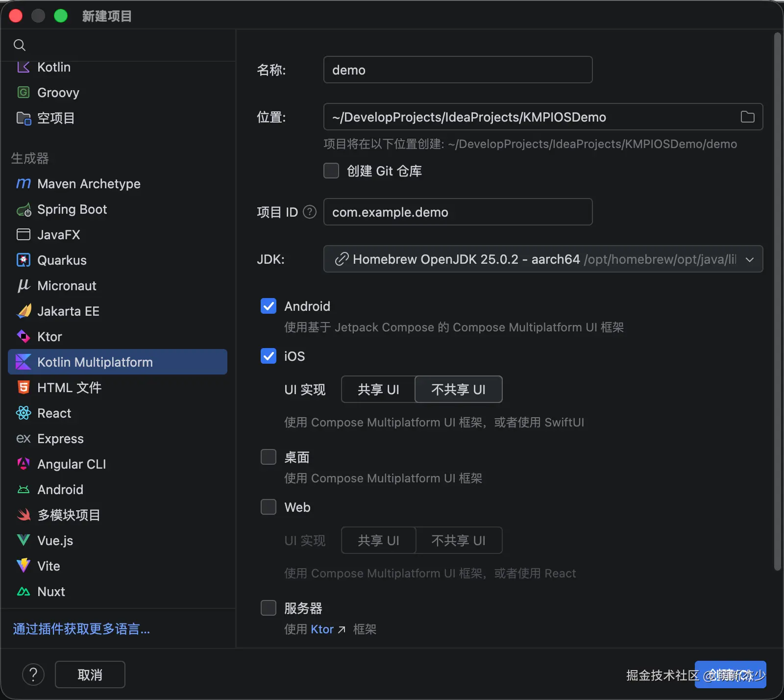Check the 桌面 desktop target checkbox
Screen dimensions: 784x700
coord(269,457)
